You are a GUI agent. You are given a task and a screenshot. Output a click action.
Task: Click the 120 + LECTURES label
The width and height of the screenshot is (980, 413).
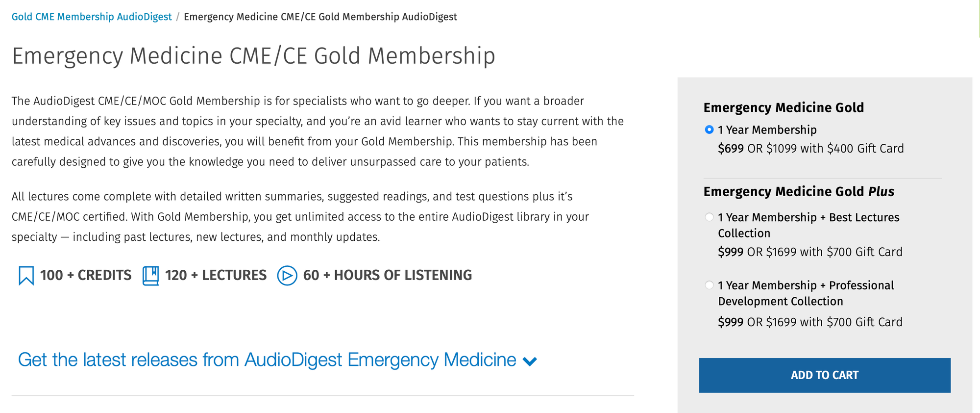216,275
